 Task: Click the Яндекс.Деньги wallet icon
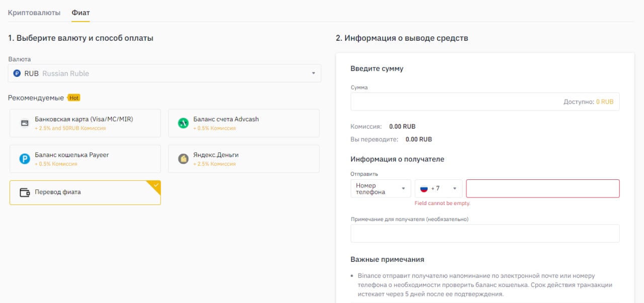(x=183, y=159)
